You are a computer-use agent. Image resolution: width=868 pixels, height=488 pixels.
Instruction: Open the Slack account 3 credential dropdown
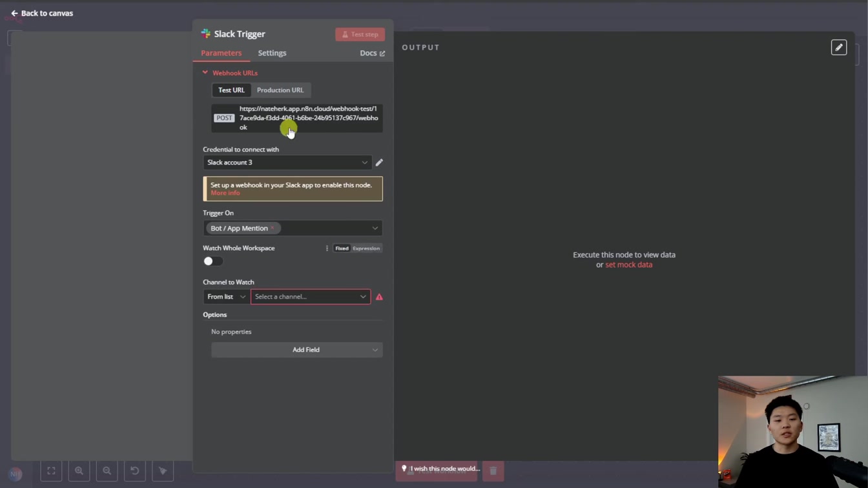coord(287,162)
